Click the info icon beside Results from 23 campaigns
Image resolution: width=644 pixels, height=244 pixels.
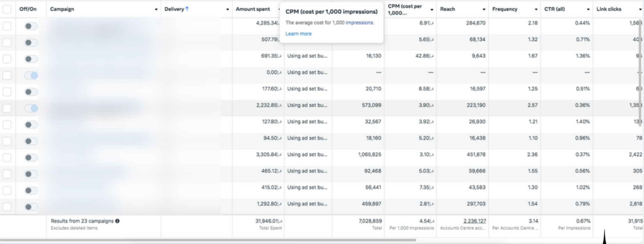point(118,221)
